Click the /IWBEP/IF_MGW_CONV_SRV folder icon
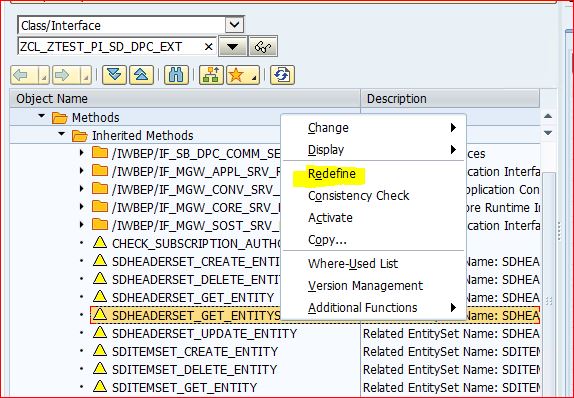 pyautogui.click(x=100, y=188)
